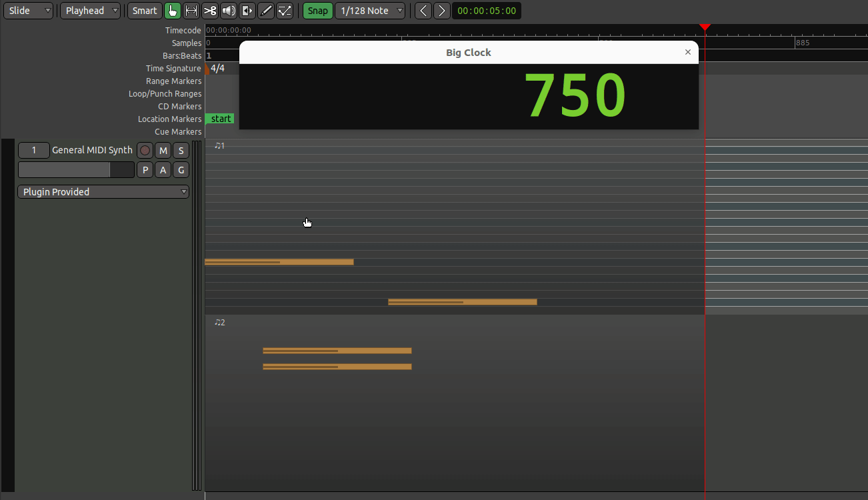Screen dimensions: 868x500
Task: Toggle the Snap button
Action: pos(318,11)
